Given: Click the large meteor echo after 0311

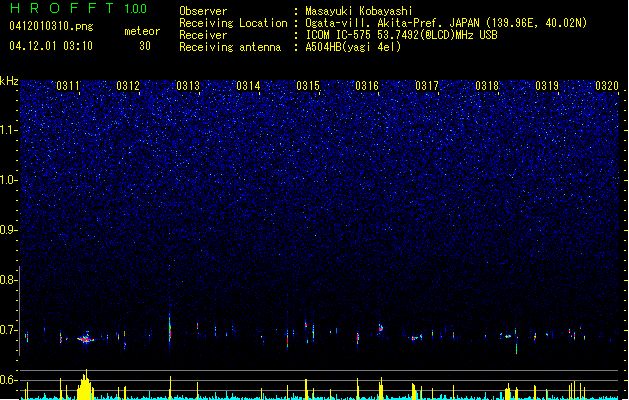Looking at the screenshot, I should point(85,339).
